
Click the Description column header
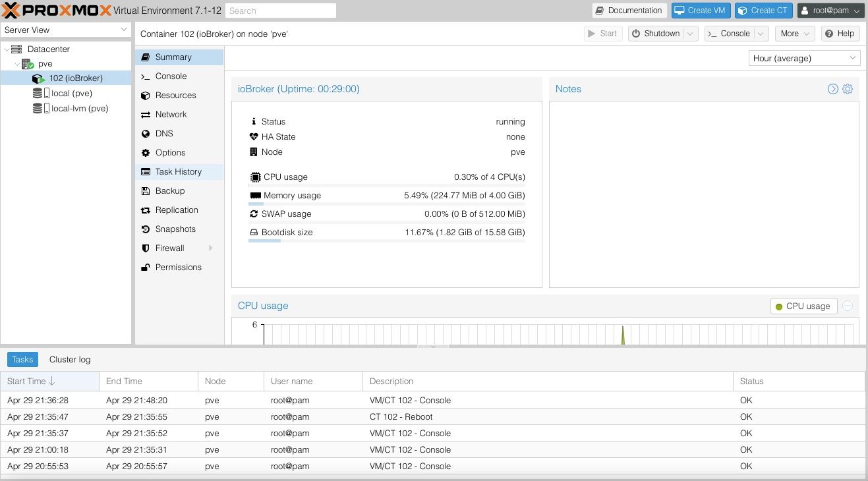pyautogui.click(x=548, y=382)
